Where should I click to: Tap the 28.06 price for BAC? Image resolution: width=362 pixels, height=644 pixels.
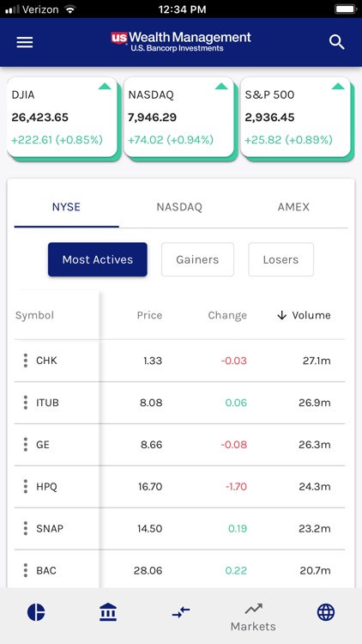pos(148,570)
